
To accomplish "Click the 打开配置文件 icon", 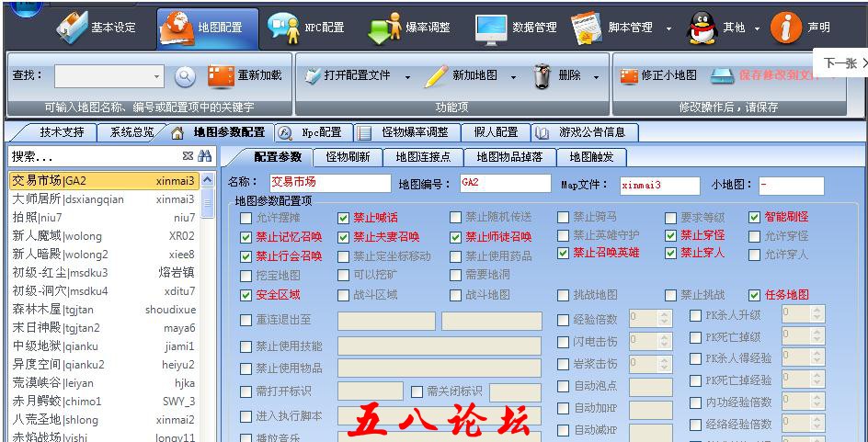I will pyautogui.click(x=313, y=75).
